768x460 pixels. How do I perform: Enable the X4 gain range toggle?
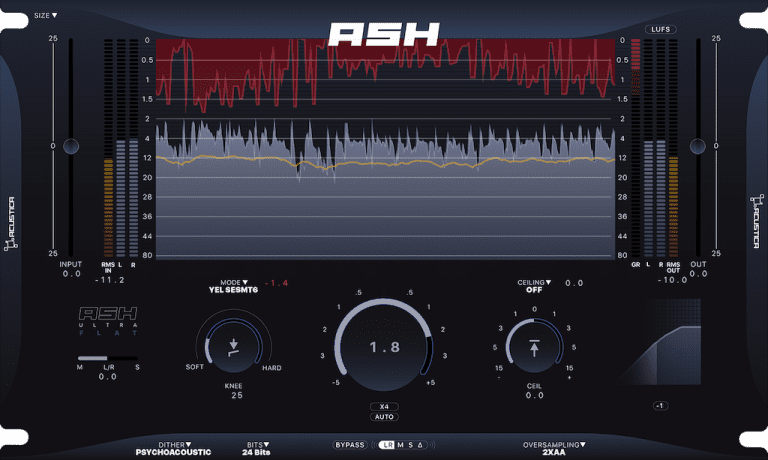coord(384,406)
